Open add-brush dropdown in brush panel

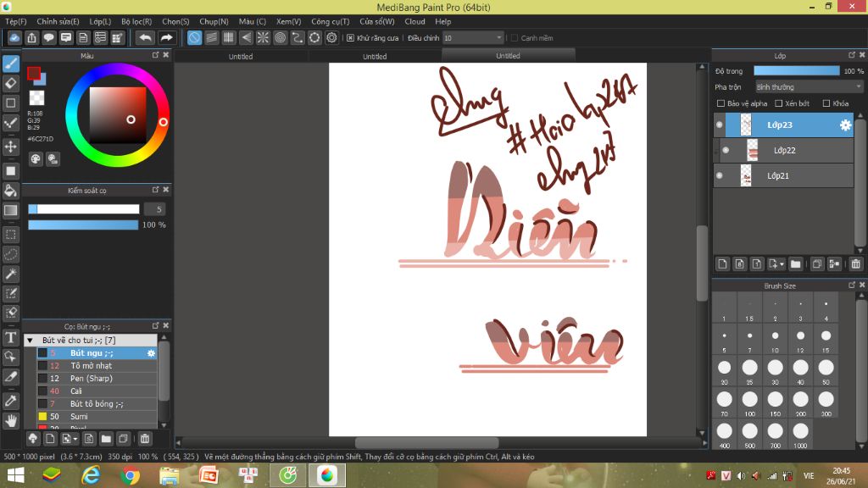(x=75, y=440)
